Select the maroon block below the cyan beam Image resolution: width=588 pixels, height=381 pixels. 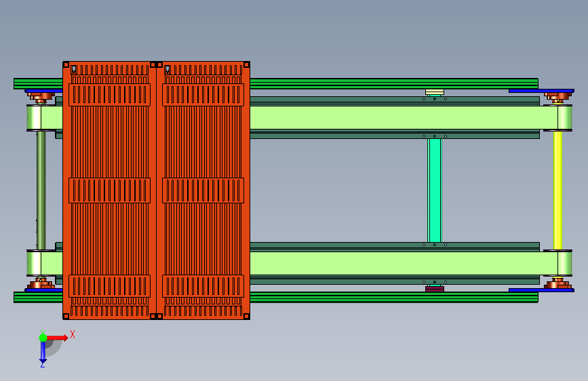point(435,289)
